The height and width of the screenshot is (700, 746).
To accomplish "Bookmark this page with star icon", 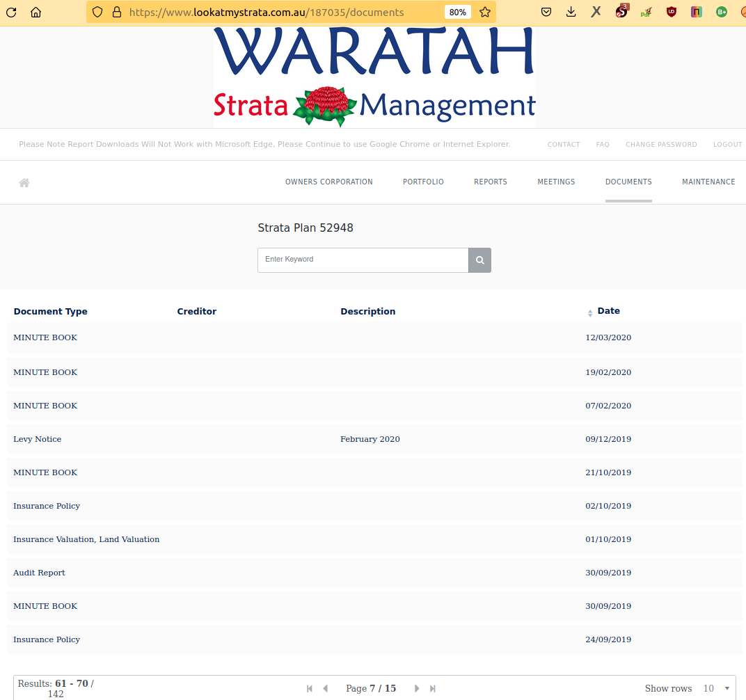I will coord(485,12).
